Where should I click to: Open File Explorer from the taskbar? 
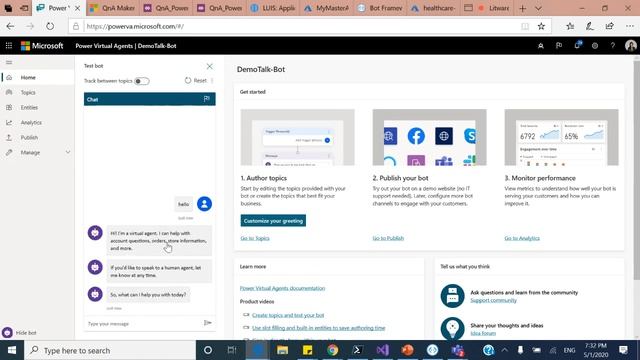click(x=282, y=350)
